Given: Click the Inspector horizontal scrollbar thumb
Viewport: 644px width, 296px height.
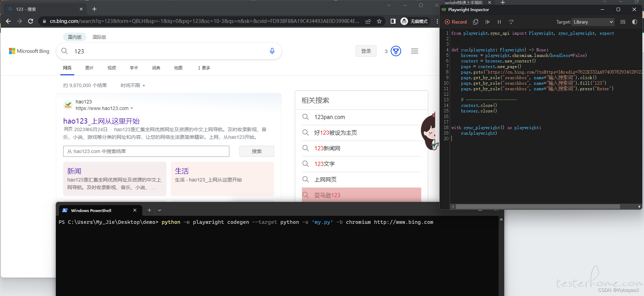Looking at the screenshot, I should tap(538, 206).
